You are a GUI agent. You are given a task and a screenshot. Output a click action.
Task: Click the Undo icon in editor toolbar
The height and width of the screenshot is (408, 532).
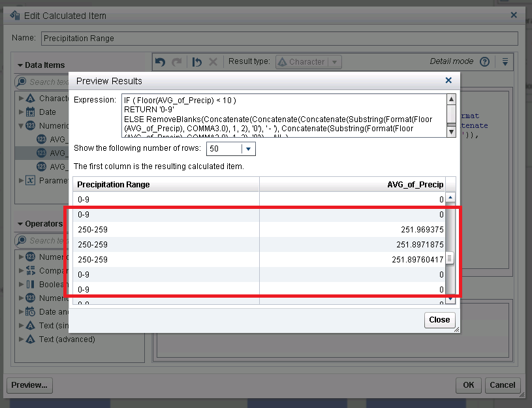click(160, 62)
